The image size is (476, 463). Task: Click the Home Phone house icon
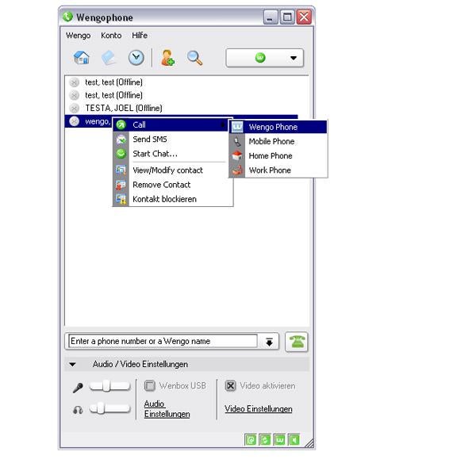click(237, 155)
